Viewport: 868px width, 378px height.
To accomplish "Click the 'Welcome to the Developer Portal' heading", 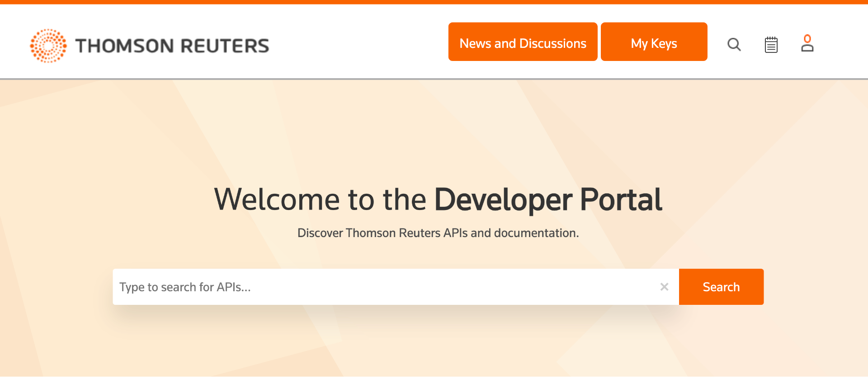I will click(438, 200).
